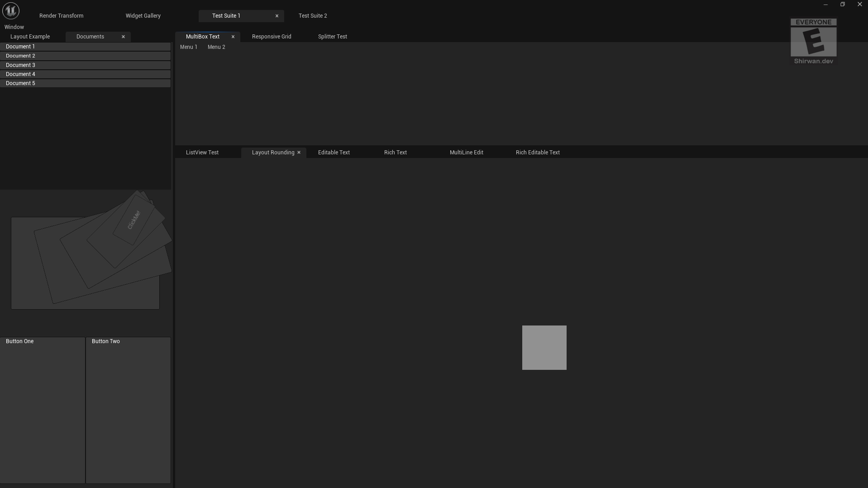Image resolution: width=868 pixels, height=488 pixels.
Task: Close the Test Suite 1 tab
Action: (x=277, y=16)
